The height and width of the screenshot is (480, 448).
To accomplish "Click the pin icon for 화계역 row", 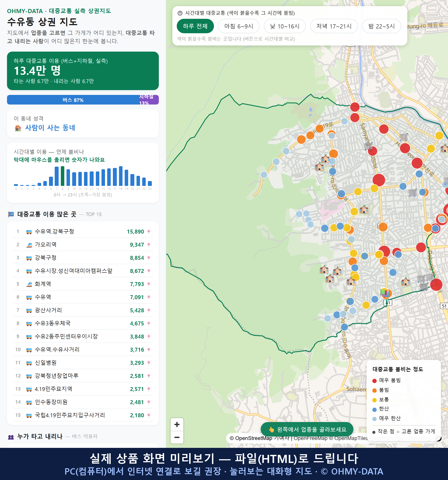I will click(149, 284).
